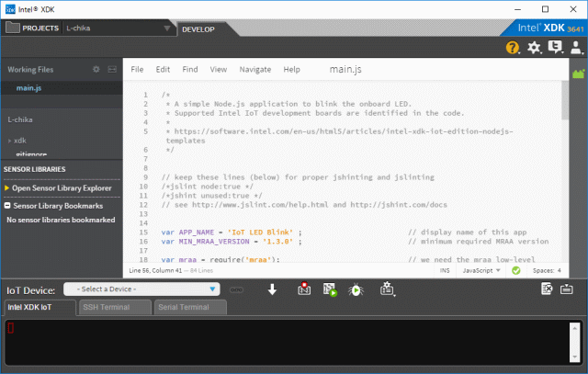Toggle INS insert mode in status bar

445,270
